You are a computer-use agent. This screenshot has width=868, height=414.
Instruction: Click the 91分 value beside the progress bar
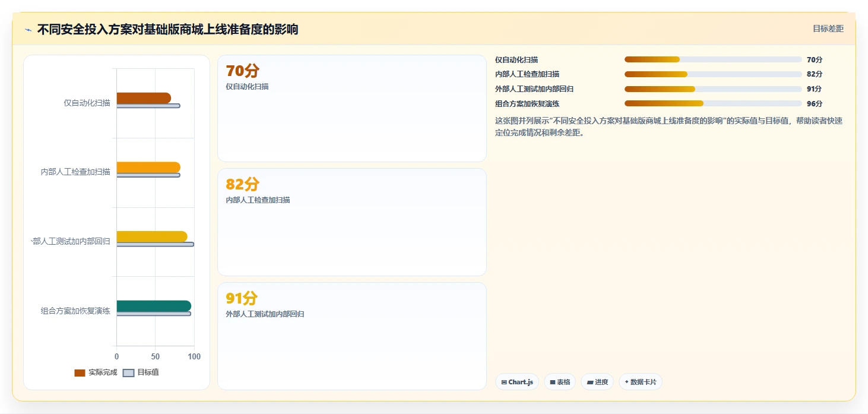coord(815,89)
